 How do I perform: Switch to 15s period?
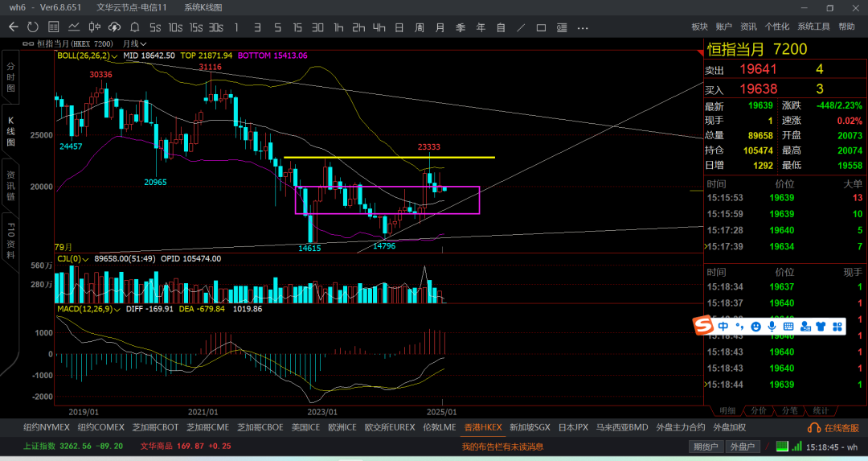click(196, 27)
